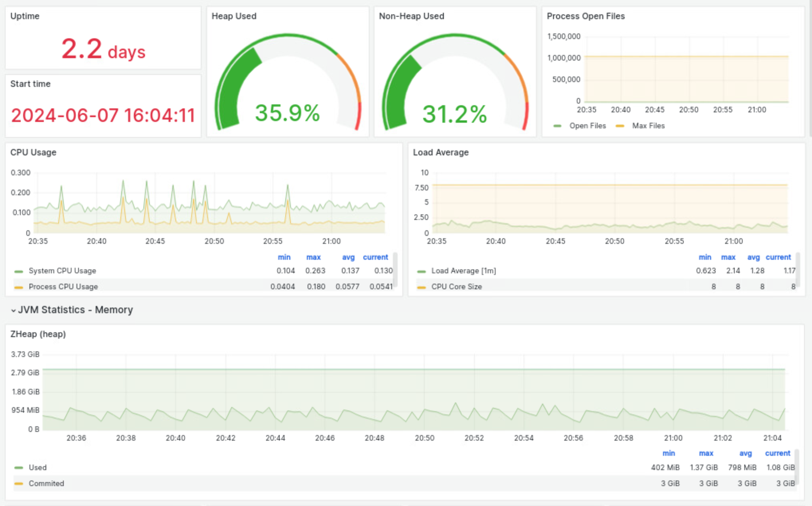Click Process CPU Usage current value 0.0541
The height and width of the screenshot is (506, 812).
pyautogui.click(x=381, y=286)
